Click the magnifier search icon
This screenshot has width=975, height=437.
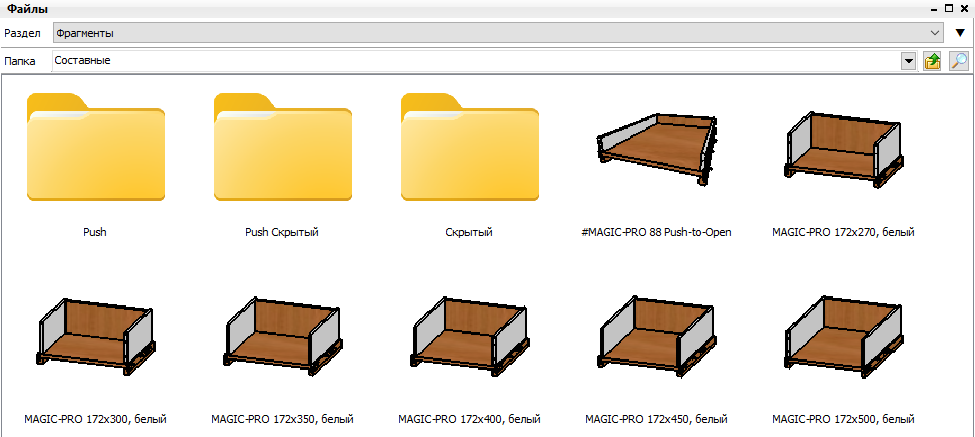tap(959, 61)
